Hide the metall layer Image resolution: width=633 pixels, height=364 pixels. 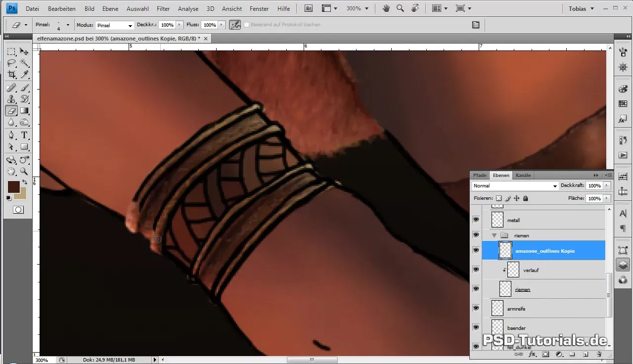point(476,220)
